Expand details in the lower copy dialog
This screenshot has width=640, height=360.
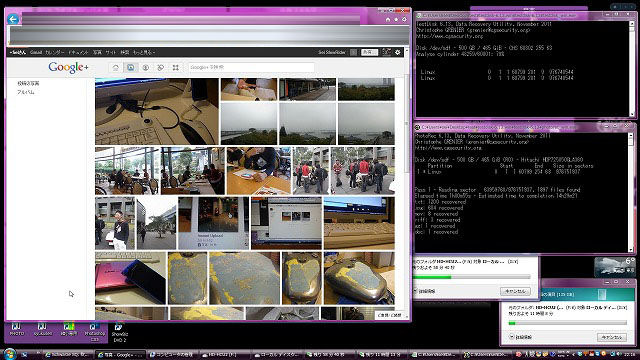520,337
